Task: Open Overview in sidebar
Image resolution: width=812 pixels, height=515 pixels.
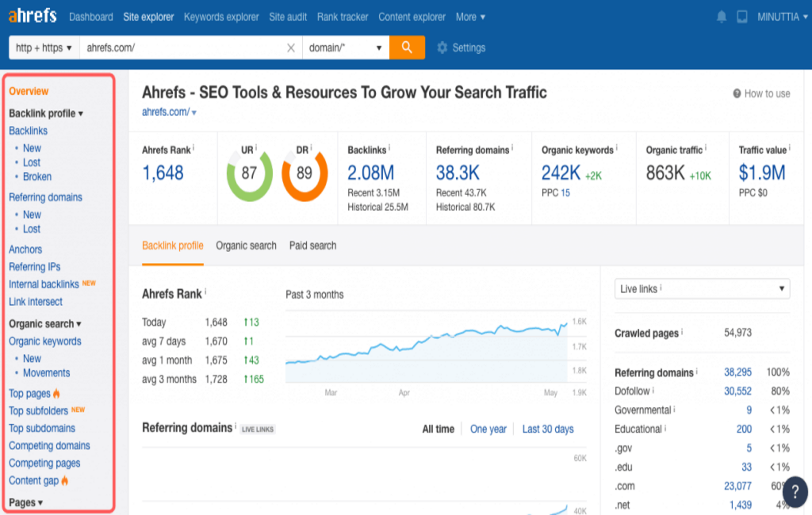Action: pyautogui.click(x=29, y=91)
